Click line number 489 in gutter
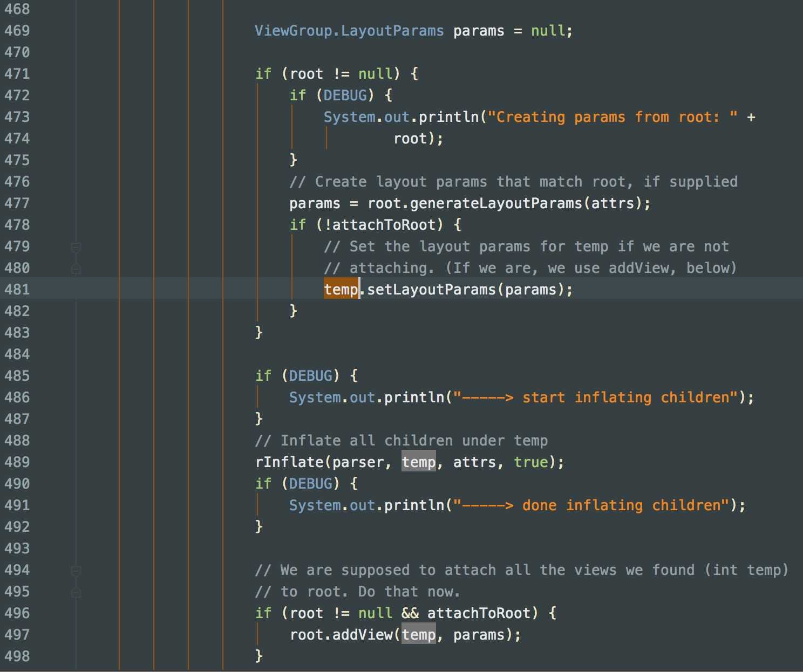 click(17, 462)
